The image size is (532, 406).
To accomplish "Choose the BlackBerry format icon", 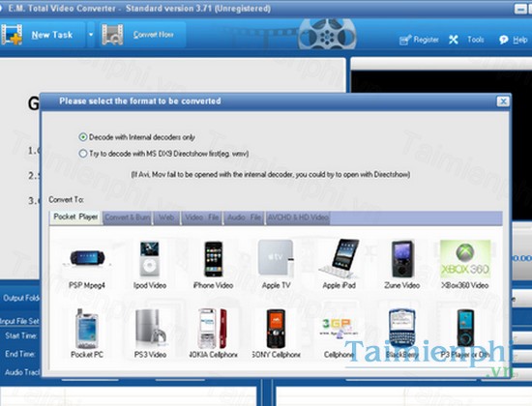I will [x=401, y=329].
